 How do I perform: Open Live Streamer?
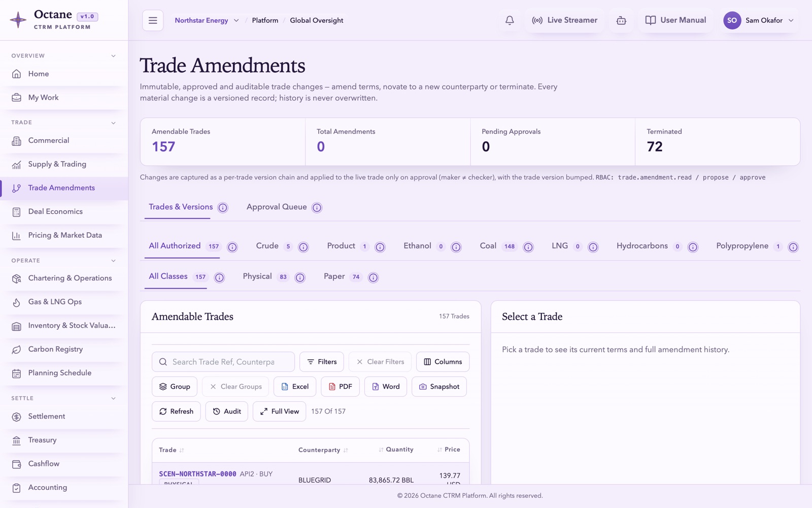click(x=564, y=20)
